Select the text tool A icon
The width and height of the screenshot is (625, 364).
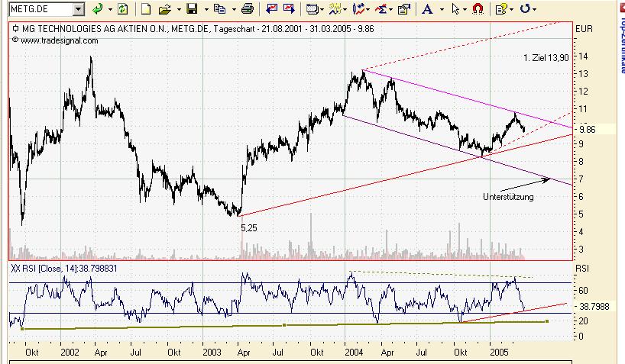(x=427, y=8)
